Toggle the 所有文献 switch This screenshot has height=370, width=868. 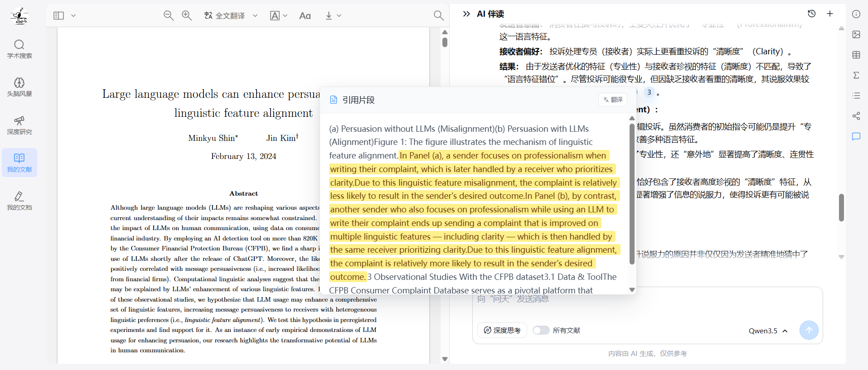click(x=541, y=330)
